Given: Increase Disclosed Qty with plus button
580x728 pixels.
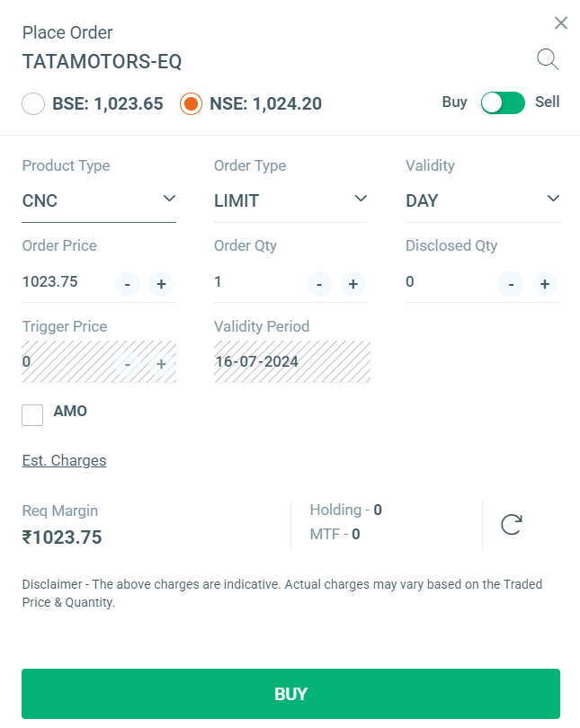Looking at the screenshot, I should coord(544,284).
